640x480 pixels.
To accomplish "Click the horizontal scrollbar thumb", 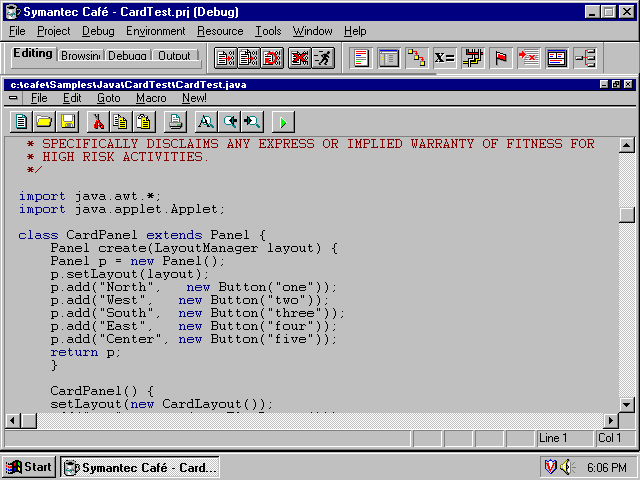I will click(x=29, y=420).
